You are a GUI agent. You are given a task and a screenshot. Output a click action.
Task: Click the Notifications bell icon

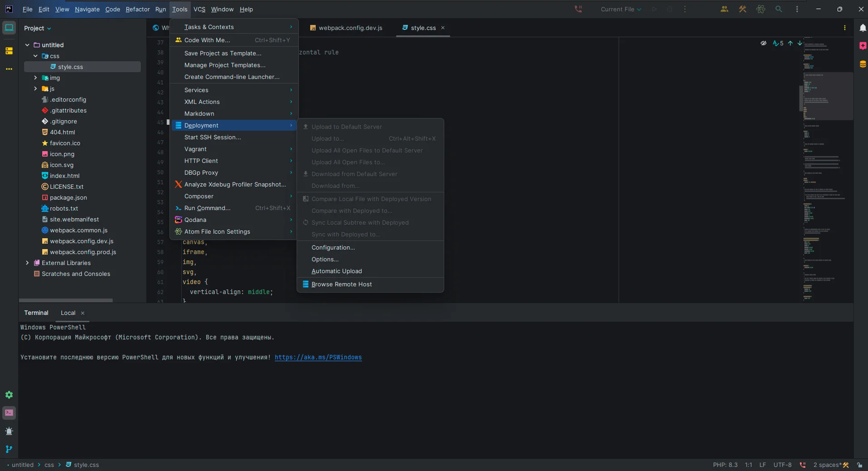coord(863,28)
